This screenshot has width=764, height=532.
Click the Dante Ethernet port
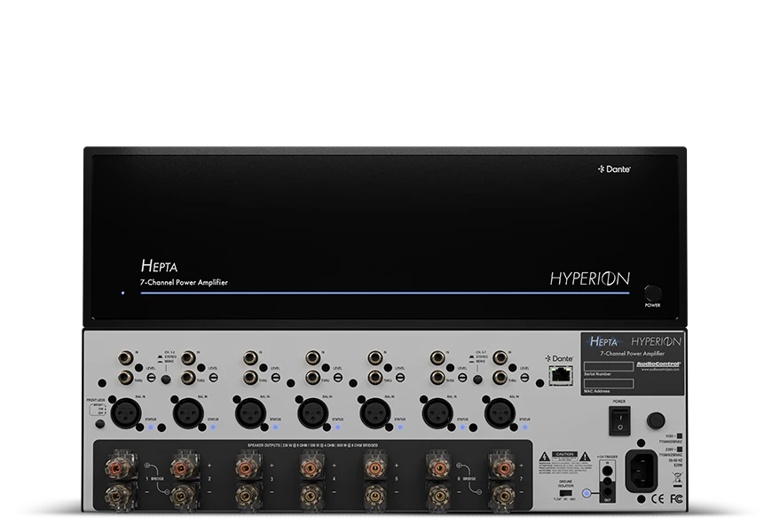tap(561, 375)
